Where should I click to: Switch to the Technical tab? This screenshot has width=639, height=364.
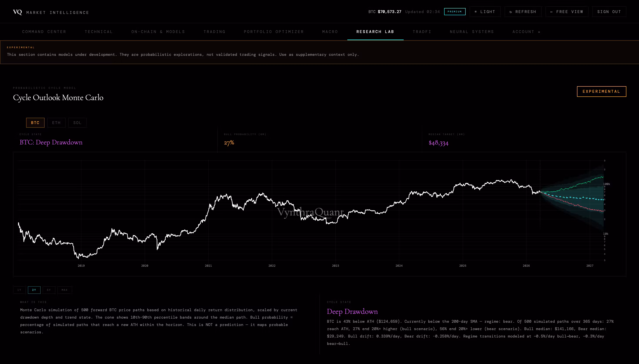pos(99,32)
